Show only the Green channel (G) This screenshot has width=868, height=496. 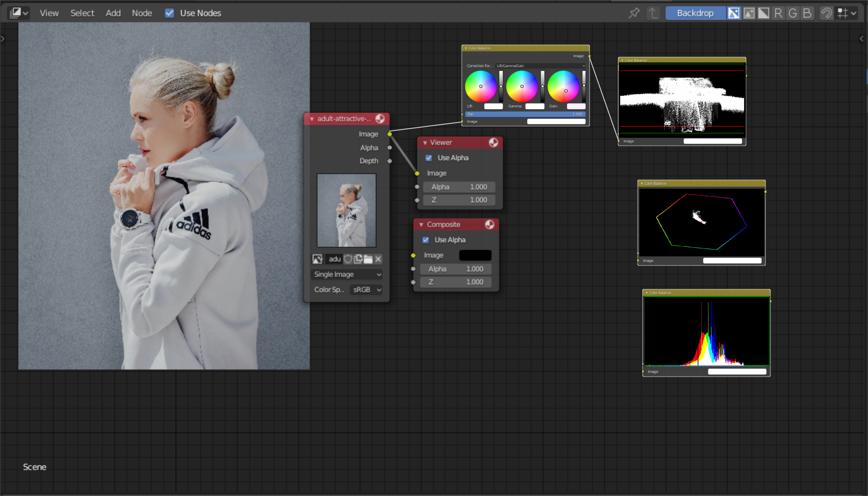793,13
